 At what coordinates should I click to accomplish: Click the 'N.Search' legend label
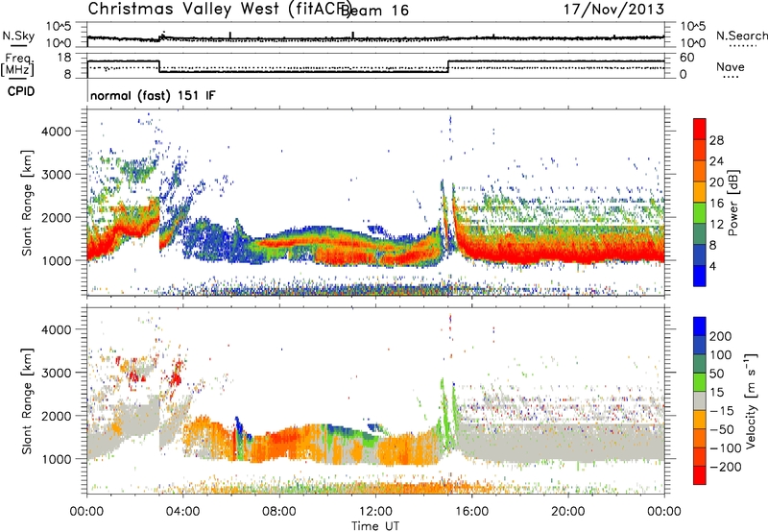741,36
